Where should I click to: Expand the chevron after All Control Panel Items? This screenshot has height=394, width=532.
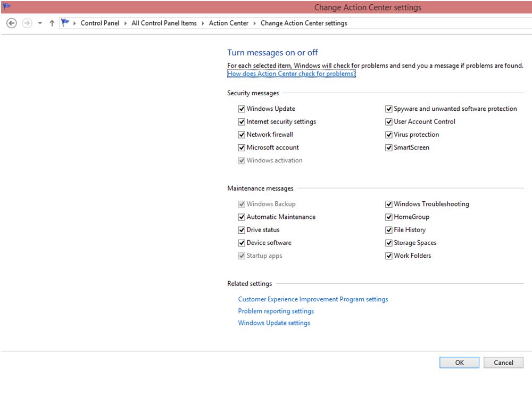point(202,23)
